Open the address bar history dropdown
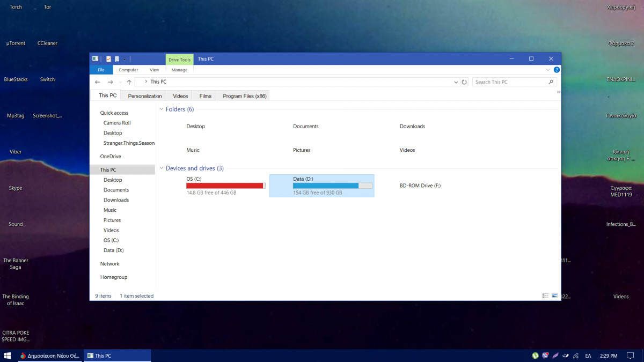The height and width of the screenshot is (362, 644). pyautogui.click(x=456, y=82)
